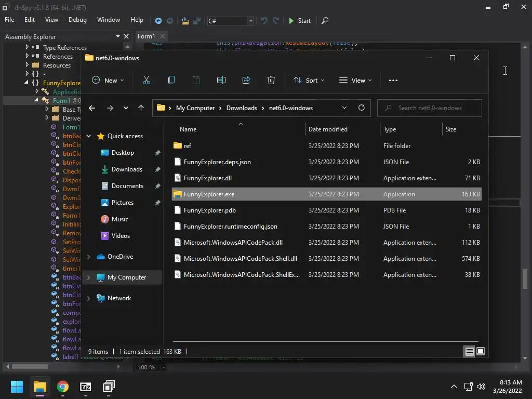
Task: Click the Paste icon in explorer toolbar
Action: tap(196, 81)
